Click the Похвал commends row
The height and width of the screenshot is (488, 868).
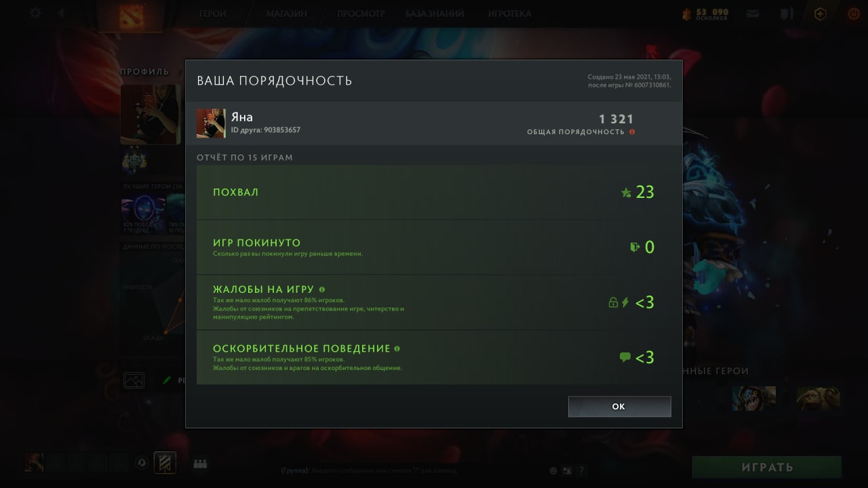434,192
